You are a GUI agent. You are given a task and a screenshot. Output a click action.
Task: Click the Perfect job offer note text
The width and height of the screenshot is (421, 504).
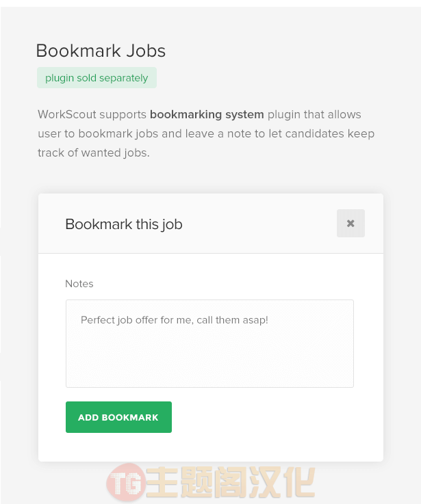click(175, 320)
